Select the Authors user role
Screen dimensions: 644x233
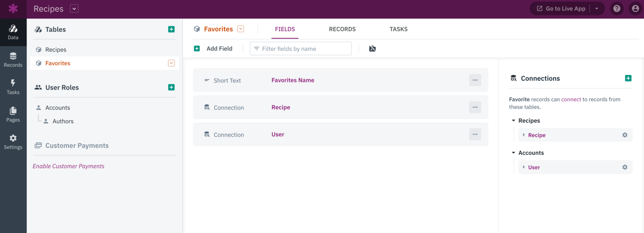(63, 121)
